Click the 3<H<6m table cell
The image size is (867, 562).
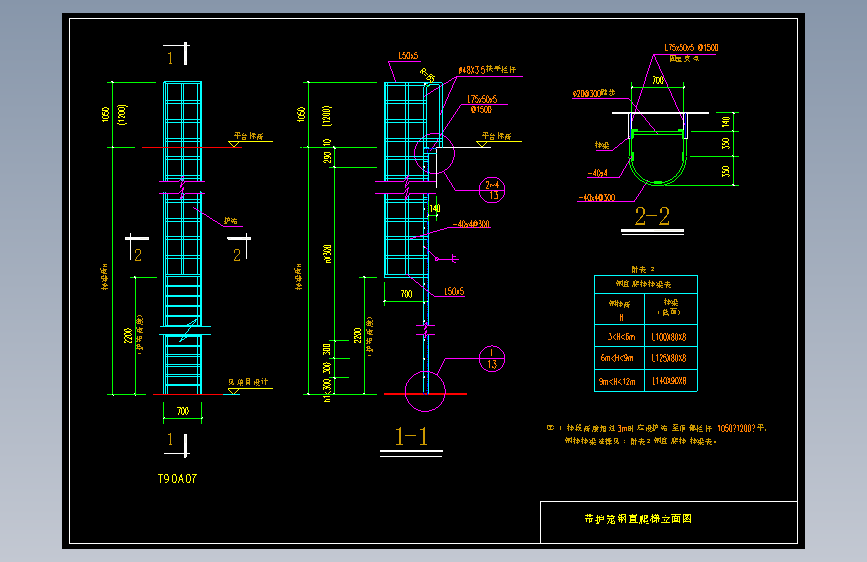coord(621,337)
